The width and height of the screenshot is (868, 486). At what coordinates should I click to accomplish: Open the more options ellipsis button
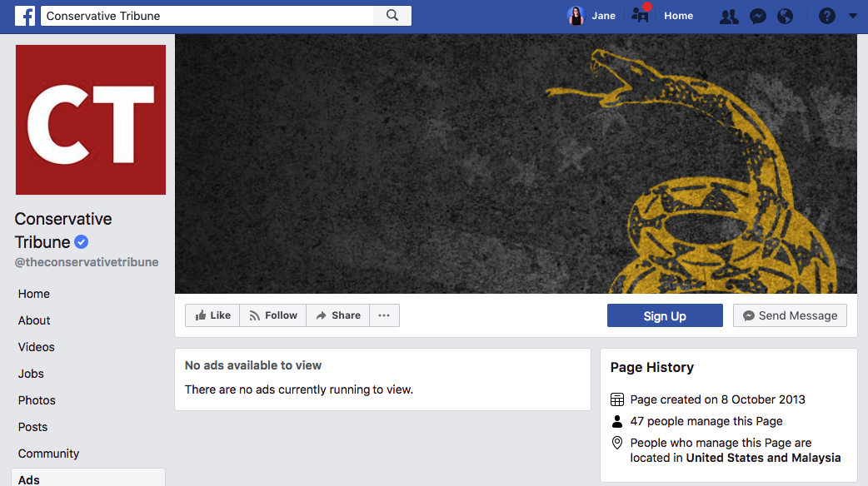(x=384, y=315)
